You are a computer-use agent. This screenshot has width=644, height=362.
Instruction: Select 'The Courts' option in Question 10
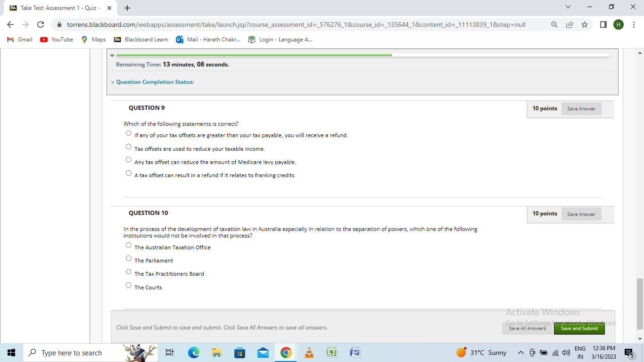coord(128,285)
